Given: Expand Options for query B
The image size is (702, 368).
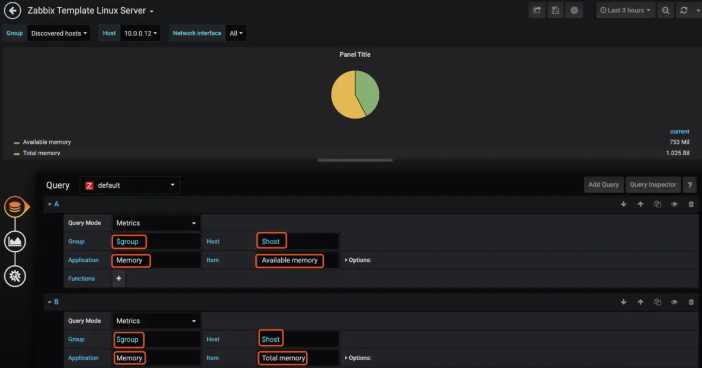Looking at the screenshot, I should 357,358.
